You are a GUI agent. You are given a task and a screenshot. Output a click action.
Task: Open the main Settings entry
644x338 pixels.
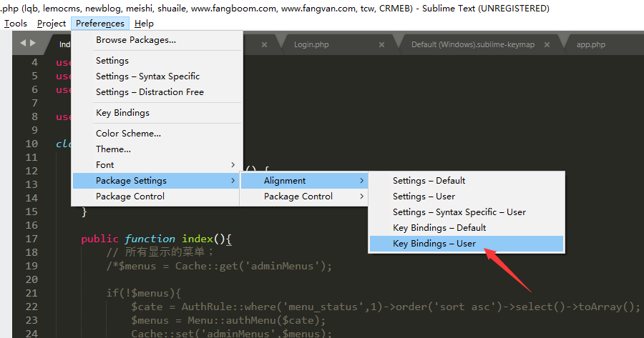click(x=157, y=60)
